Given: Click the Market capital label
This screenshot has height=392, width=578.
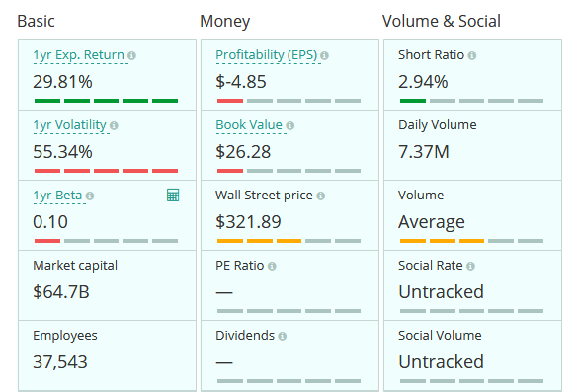Looking at the screenshot, I should coord(75,266).
